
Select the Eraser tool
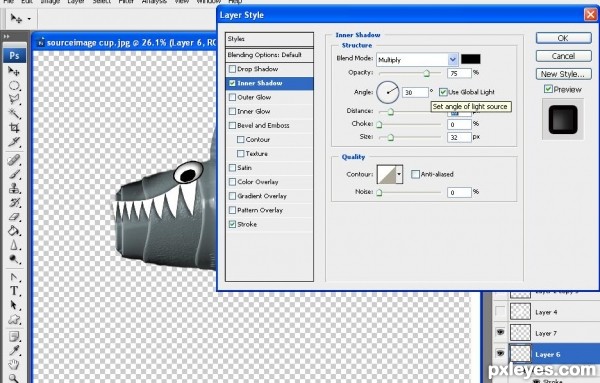(14, 217)
